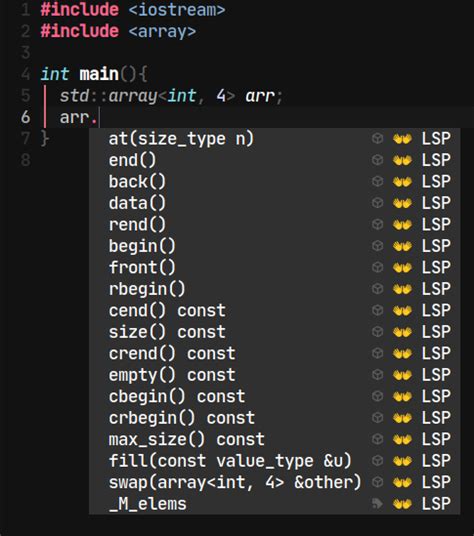
Task: Click hands emoji on cbegin() row
Action: (x=402, y=397)
